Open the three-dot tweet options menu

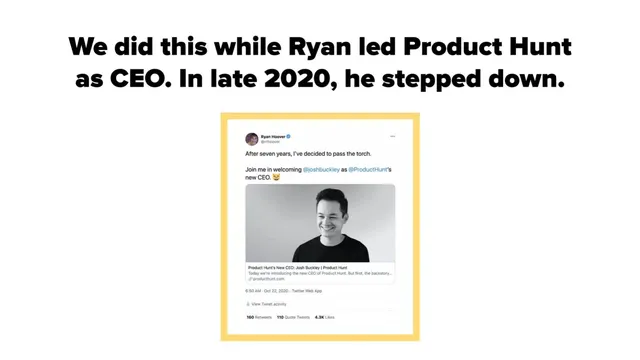click(x=393, y=136)
